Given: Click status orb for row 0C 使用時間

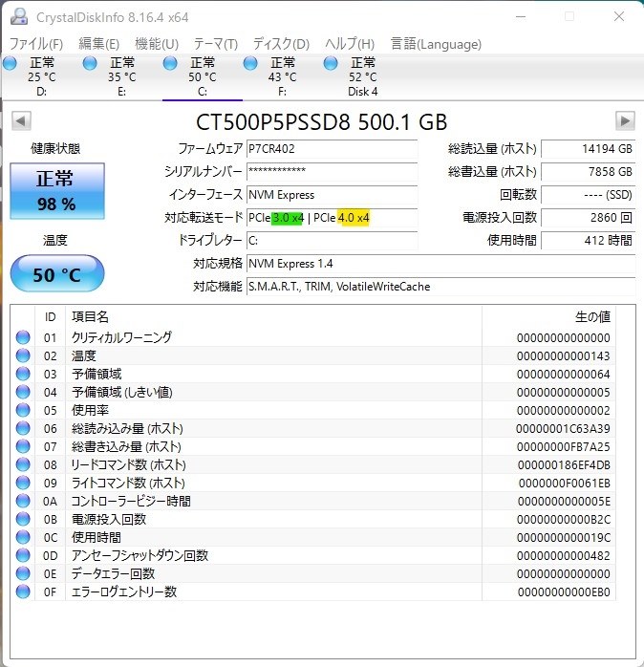Looking at the screenshot, I should tap(23, 537).
